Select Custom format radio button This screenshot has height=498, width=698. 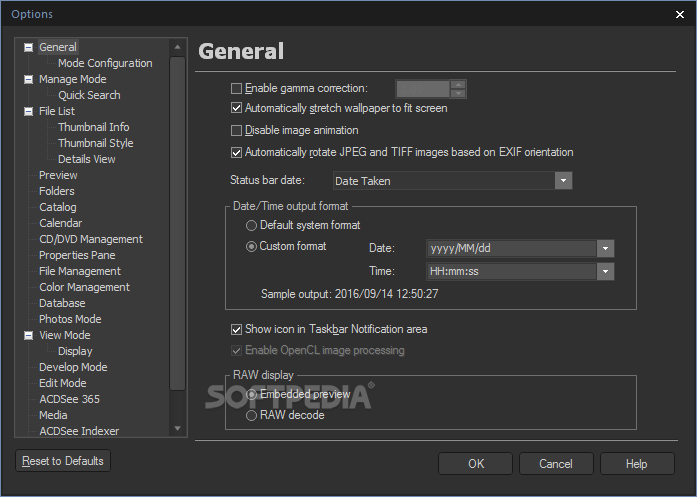[251, 247]
